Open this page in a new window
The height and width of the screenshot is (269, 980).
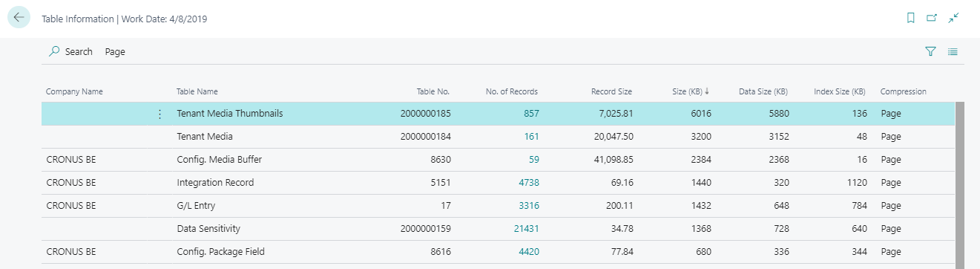pyautogui.click(x=933, y=18)
